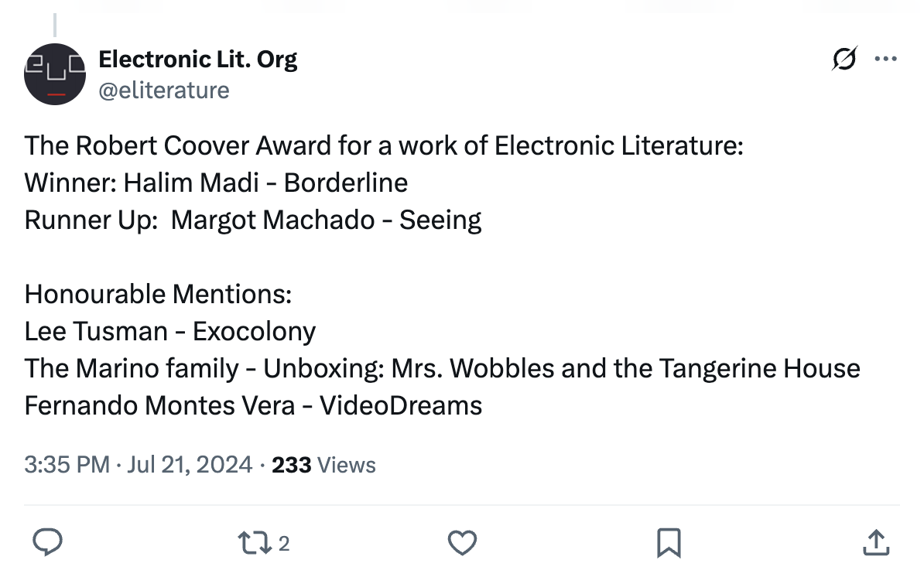This screenshot has width=924, height=577.
Task: Open the Electronic Lit. Org display name link
Action: coord(198,59)
